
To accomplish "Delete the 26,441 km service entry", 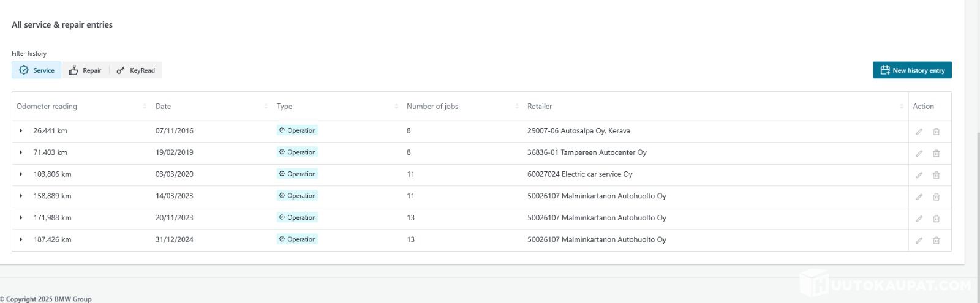I will click(936, 132).
